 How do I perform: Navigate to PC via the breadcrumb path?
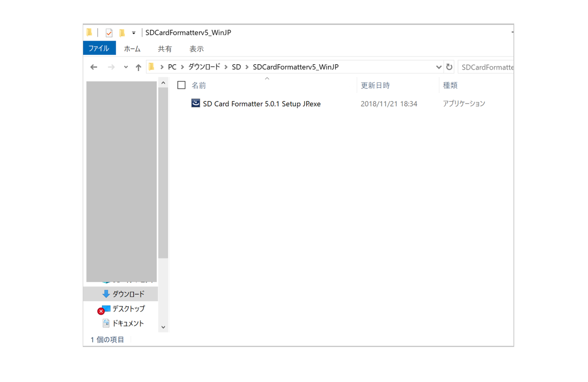click(171, 67)
